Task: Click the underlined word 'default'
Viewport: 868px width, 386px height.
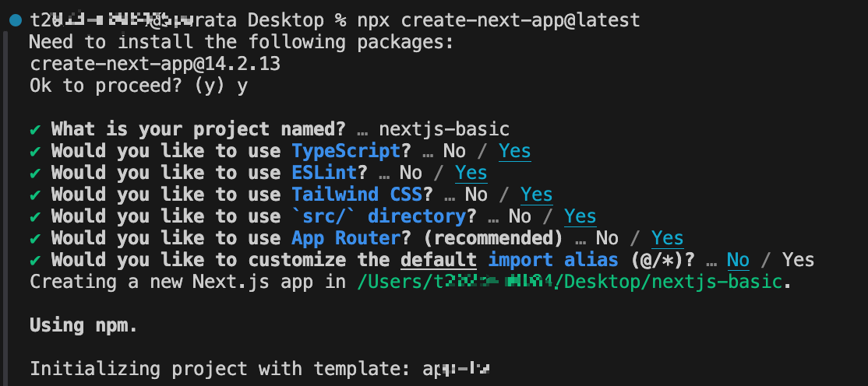Action: pos(439,260)
